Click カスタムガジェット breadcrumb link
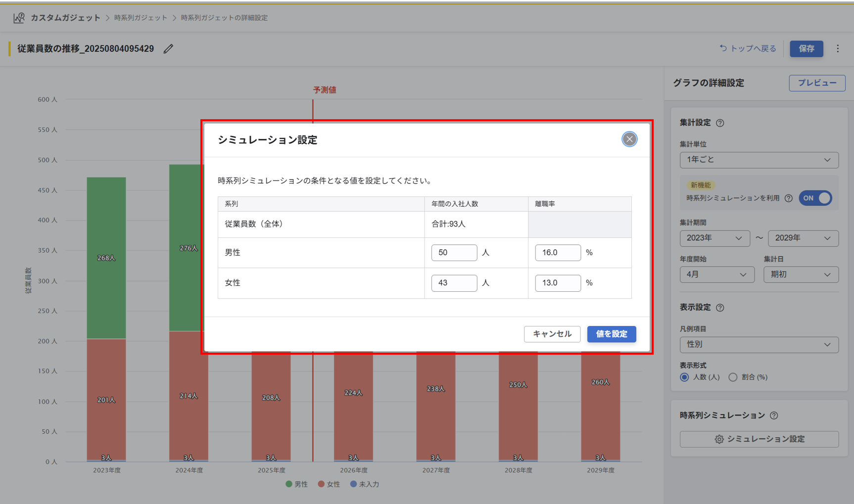Screen dimensions: 854x504 (x=65, y=18)
